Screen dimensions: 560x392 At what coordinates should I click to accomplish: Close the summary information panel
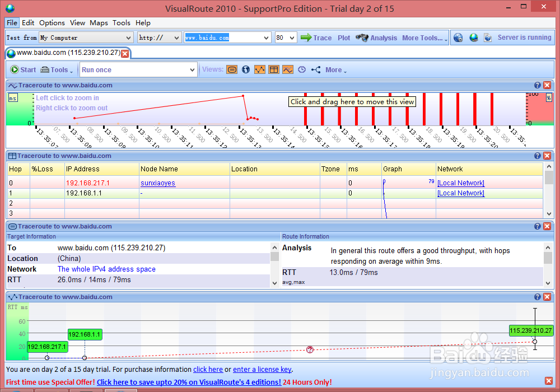pyautogui.click(x=547, y=226)
